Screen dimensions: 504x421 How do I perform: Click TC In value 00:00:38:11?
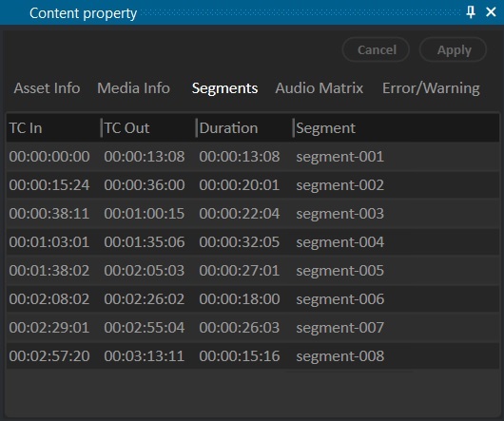point(49,214)
